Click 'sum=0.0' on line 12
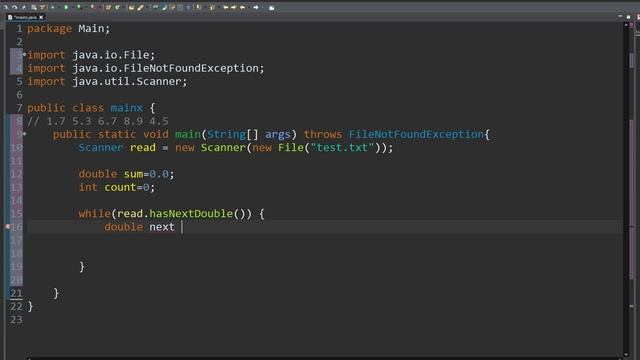Screen dimensions: 640x360 coord(146,174)
